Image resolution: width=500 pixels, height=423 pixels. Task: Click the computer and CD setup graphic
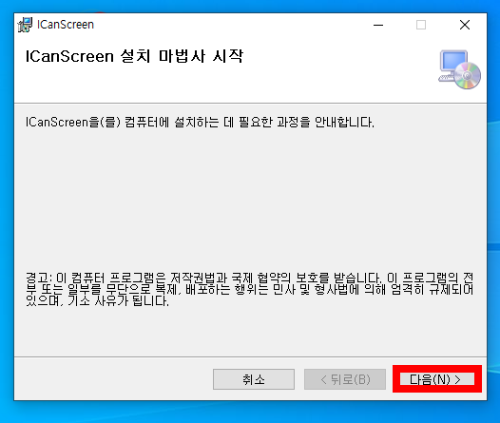pos(459,70)
